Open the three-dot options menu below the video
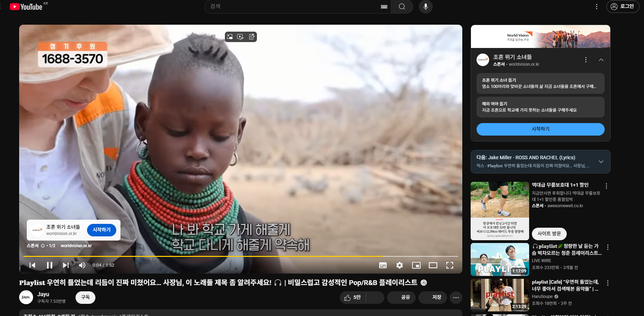Viewport: 644px width, 316px height. click(456, 298)
